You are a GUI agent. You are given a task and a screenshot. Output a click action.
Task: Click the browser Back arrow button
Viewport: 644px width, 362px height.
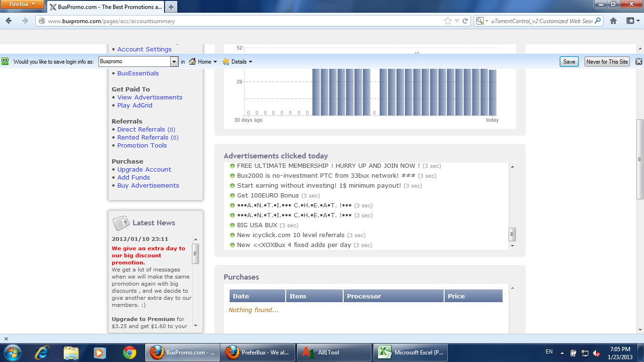(x=9, y=21)
